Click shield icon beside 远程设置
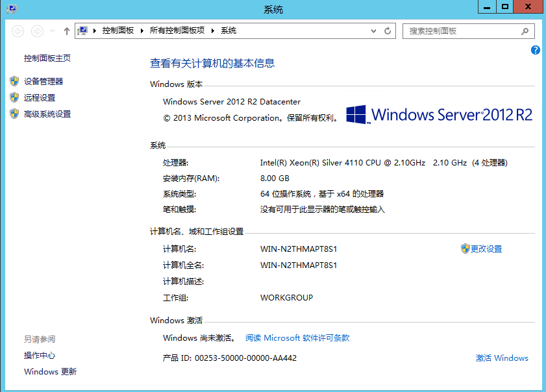The width and height of the screenshot is (546, 392). coord(14,97)
